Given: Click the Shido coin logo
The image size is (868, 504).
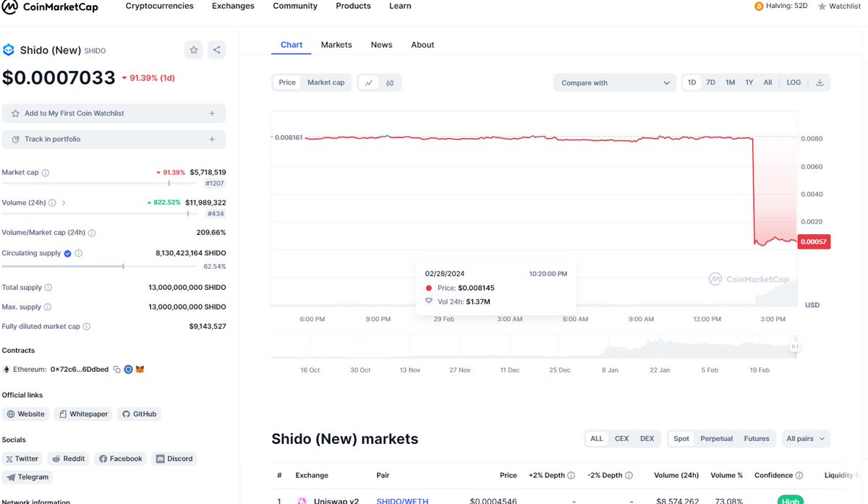Looking at the screenshot, I should pos(9,50).
